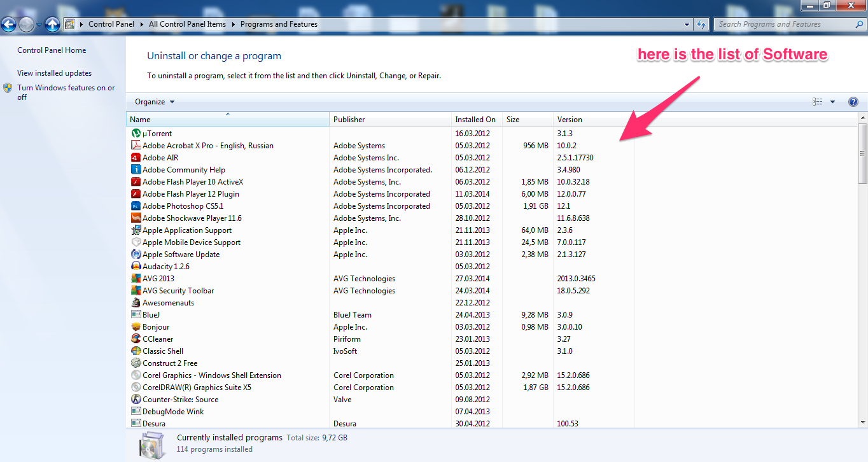Viewport: 868px width, 462px height.
Task: Select the BlueJ program icon
Action: (x=136, y=315)
